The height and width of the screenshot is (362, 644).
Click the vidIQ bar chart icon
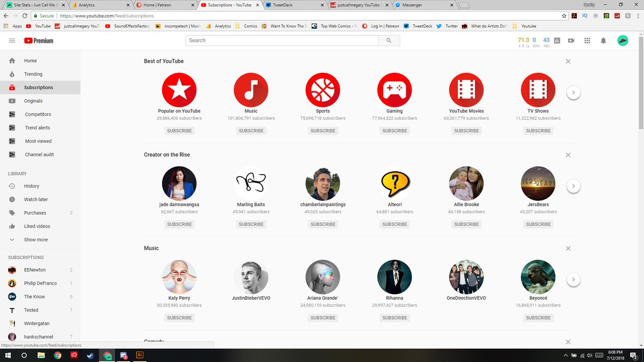pyautogui.click(x=557, y=41)
